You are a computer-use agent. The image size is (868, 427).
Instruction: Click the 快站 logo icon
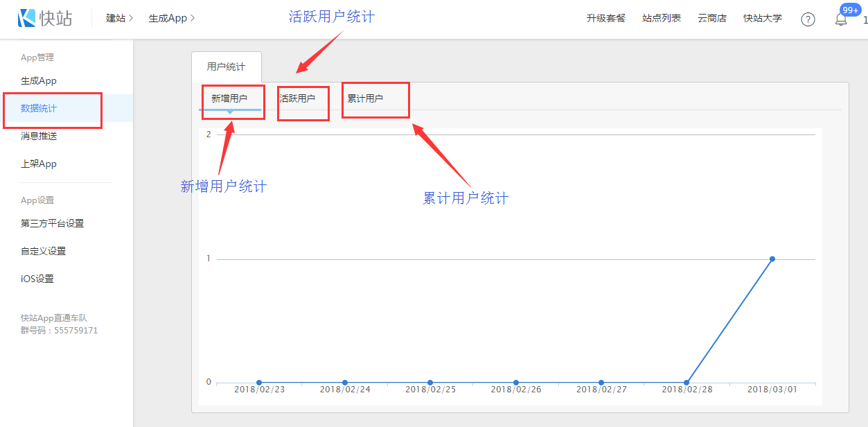point(27,19)
